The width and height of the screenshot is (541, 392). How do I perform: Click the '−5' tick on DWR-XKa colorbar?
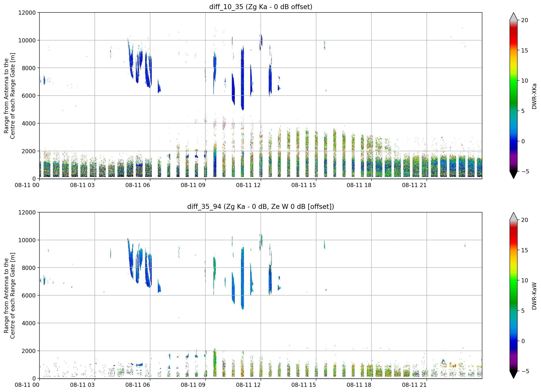[x=525, y=171]
